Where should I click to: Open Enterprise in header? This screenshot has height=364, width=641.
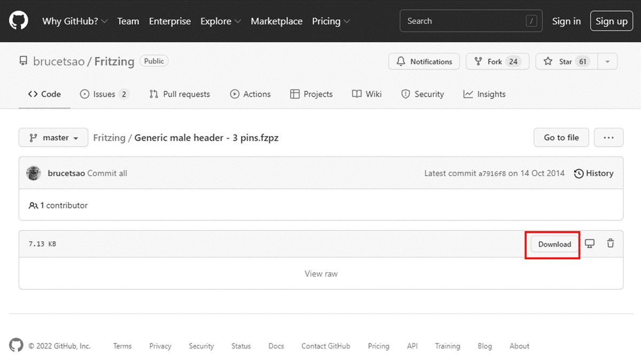tap(170, 21)
